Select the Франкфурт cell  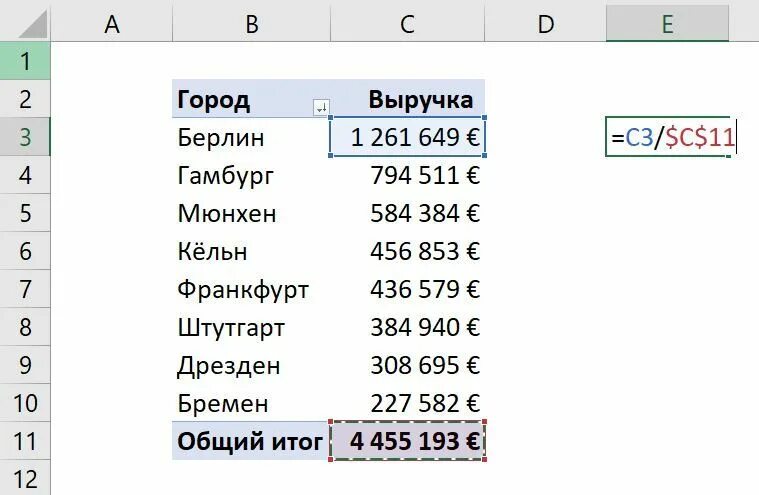[x=251, y=289]
